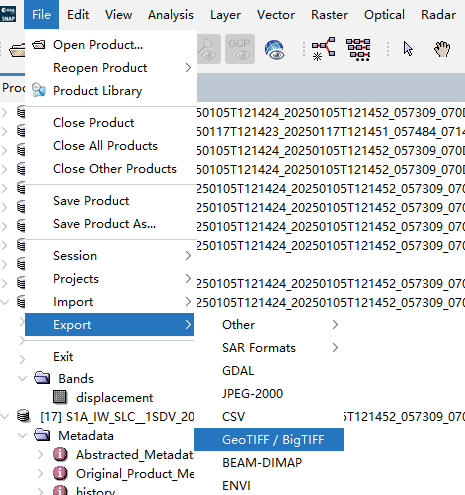465x495 pixels.
Task: Open the Batch Processing toolbar icon
Action: [x=358, y=50]
